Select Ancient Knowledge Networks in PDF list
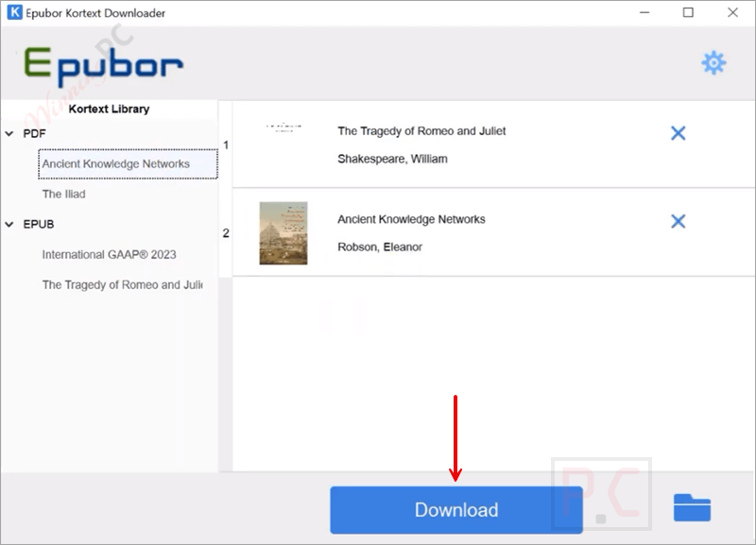756x545 pixels. click(x=128, y=163)
